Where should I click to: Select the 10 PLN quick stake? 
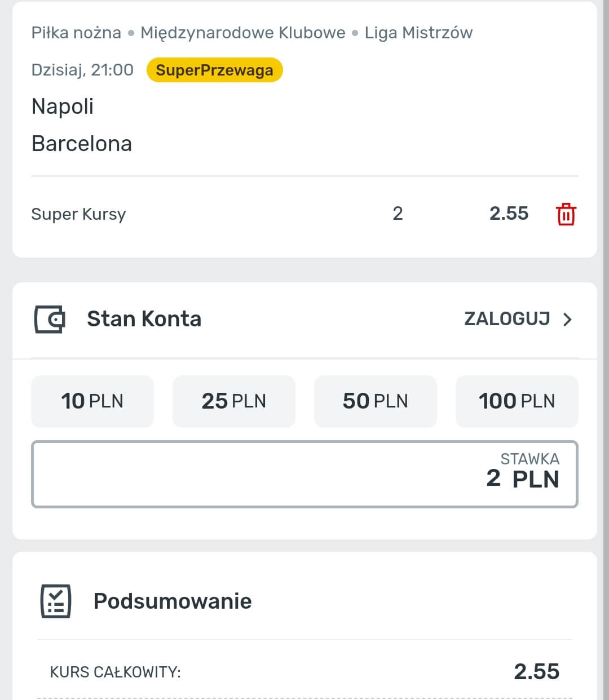[x=92, y=401]
